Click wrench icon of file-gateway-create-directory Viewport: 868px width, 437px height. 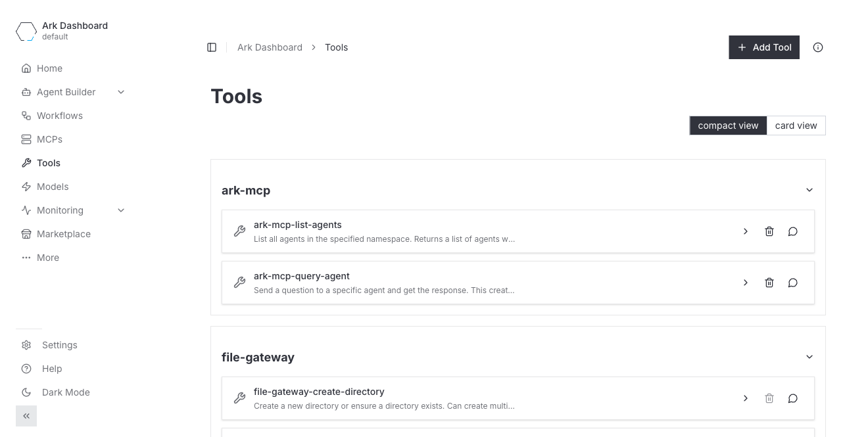239,398
